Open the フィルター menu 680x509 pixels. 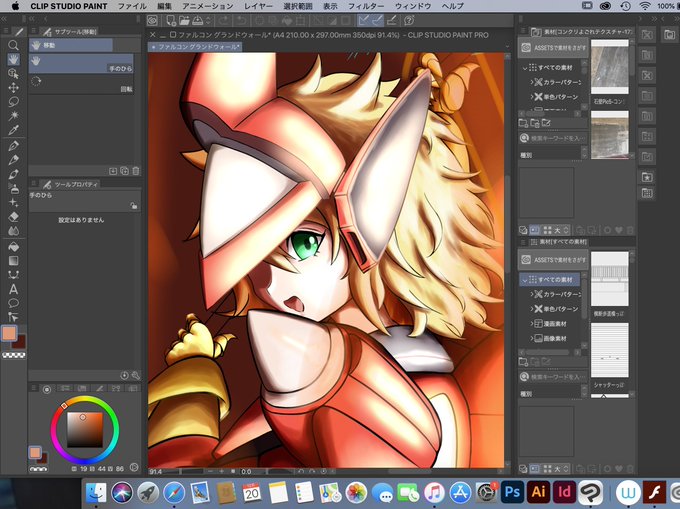pos(366,6)
